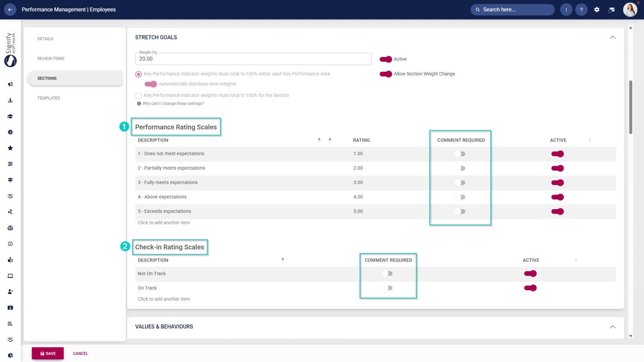Open the person-on-podium icon in sidebar
The image size is (644, 362).
coord(10,100)
